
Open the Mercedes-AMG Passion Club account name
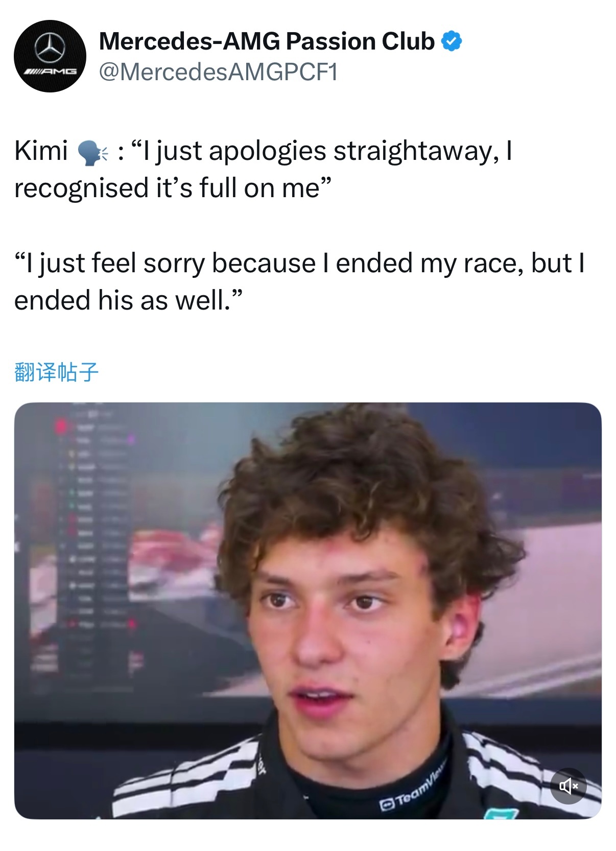pyautogui.click(x=266, y=41)
